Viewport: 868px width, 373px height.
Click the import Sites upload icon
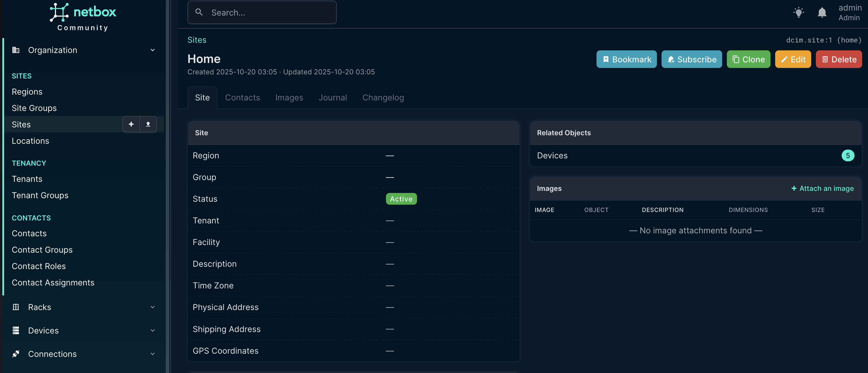148,124
